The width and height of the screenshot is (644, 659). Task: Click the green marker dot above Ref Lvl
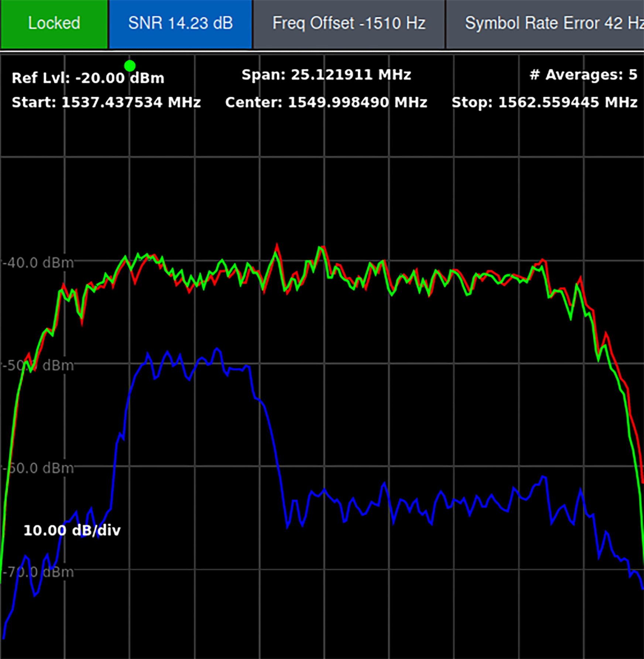pos(130,66)
